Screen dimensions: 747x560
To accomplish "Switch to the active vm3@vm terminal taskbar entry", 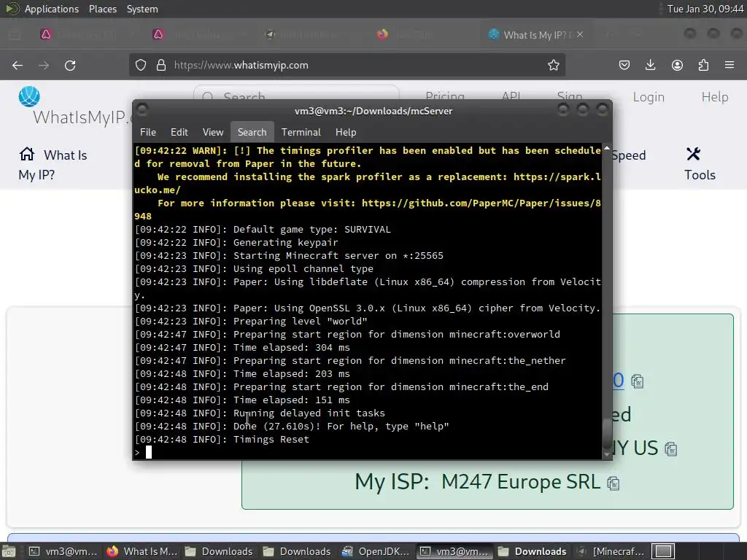I will 454,551.
